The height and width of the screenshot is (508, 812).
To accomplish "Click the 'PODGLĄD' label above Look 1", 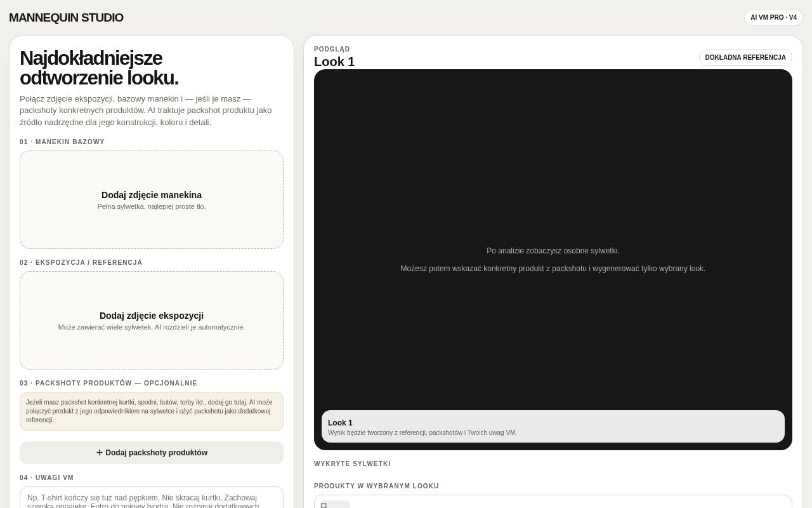I will [x=332, y=50].
